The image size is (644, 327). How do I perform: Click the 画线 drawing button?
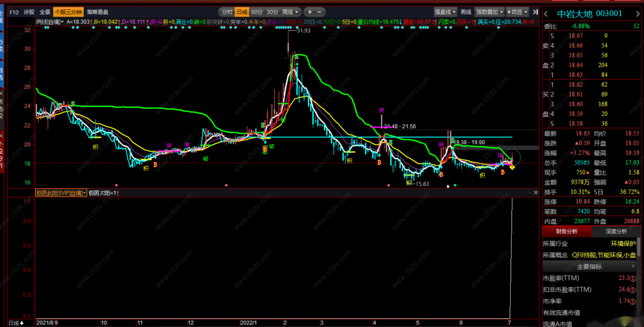tap(466, 12)
